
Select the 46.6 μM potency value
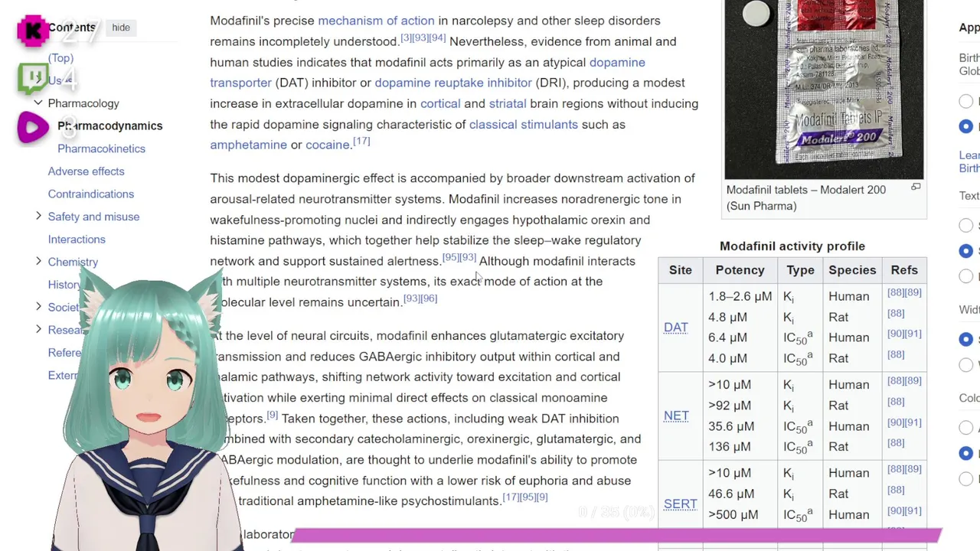click(731, 494)
